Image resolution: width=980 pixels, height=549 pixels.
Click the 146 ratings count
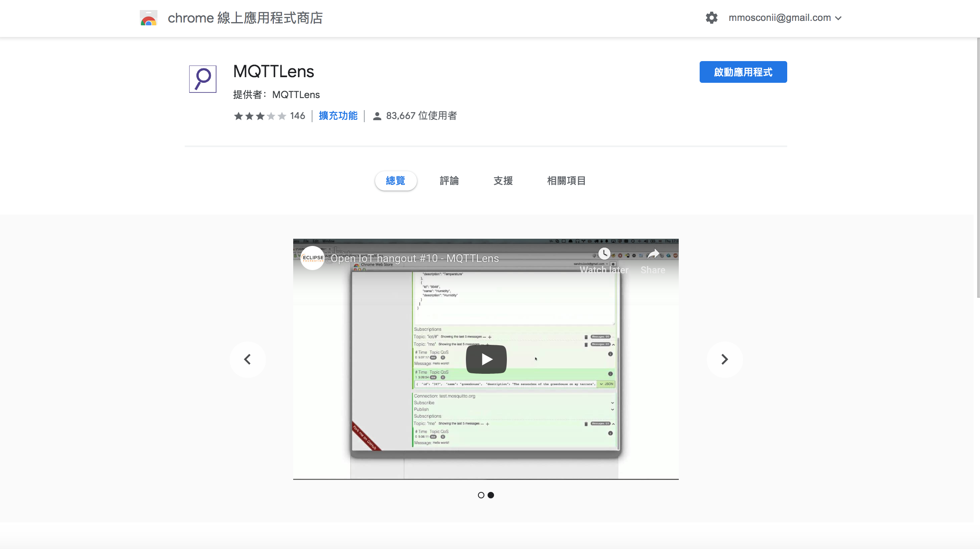[298, 116]
